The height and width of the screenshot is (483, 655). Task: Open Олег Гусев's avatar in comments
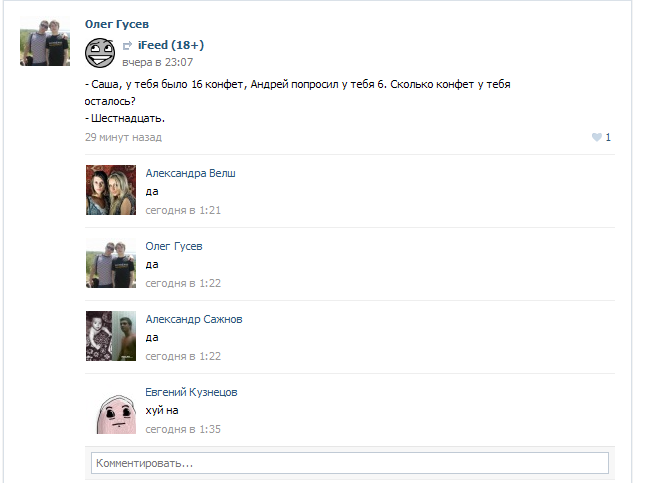(111, 263)
